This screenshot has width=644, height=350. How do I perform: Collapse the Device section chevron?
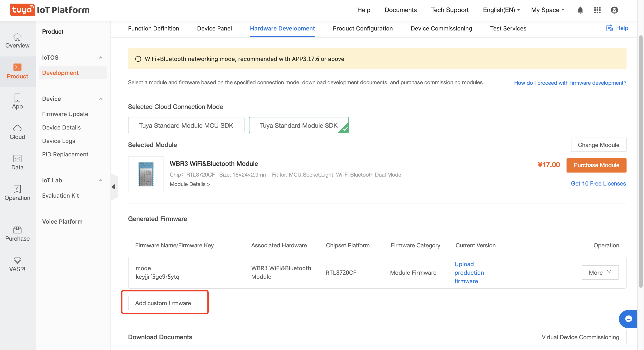coord(101,99)
